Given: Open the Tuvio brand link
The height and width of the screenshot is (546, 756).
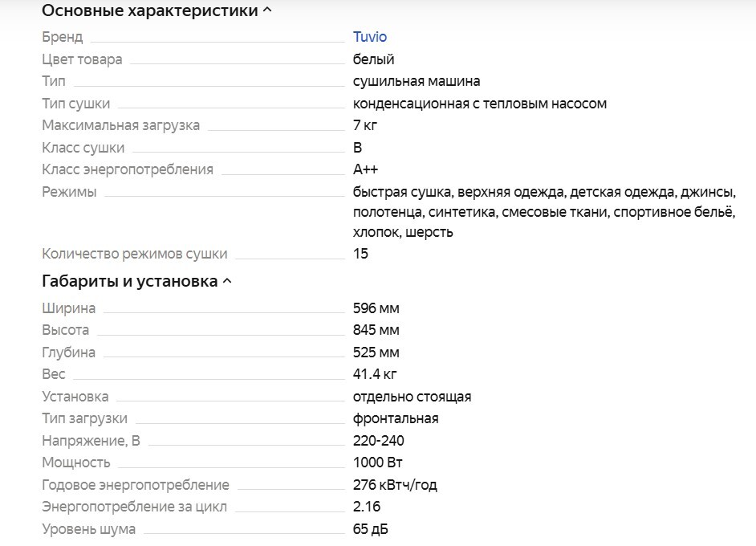Looking at the screenshot, I should [x=370, y=37].
